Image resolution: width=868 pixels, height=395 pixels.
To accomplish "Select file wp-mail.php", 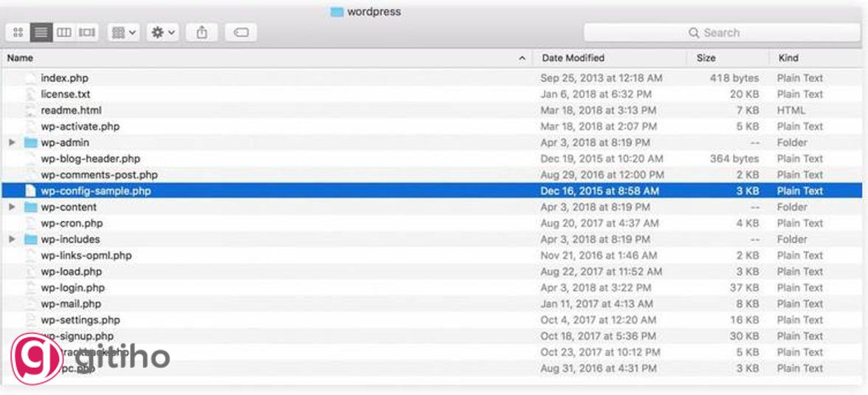I will pyautogui.click(x=71, y=303).
